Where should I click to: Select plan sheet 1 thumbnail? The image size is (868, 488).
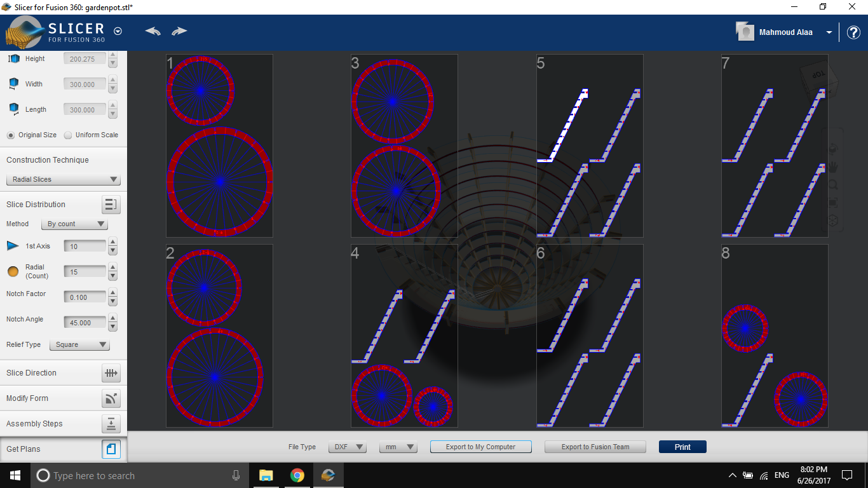[x=219, y=146]
